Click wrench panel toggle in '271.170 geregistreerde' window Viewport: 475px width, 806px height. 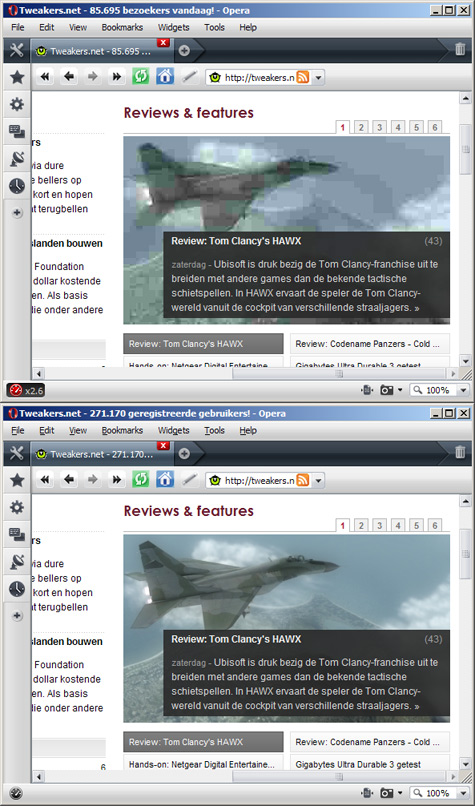pyautogui.click(x=17, y=453)
